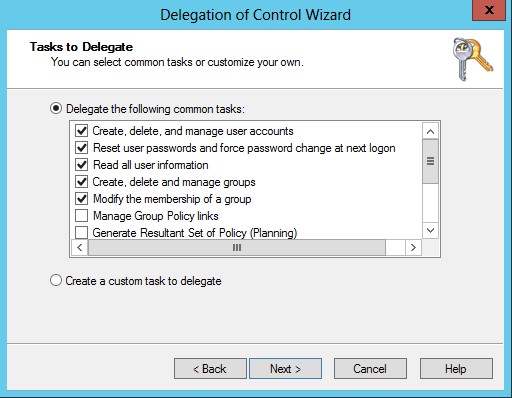This screenshot has height=398, width=512.
Task: Click 'You can select common tasks' text
Action: pyautogui.click(x=177, y=62)
